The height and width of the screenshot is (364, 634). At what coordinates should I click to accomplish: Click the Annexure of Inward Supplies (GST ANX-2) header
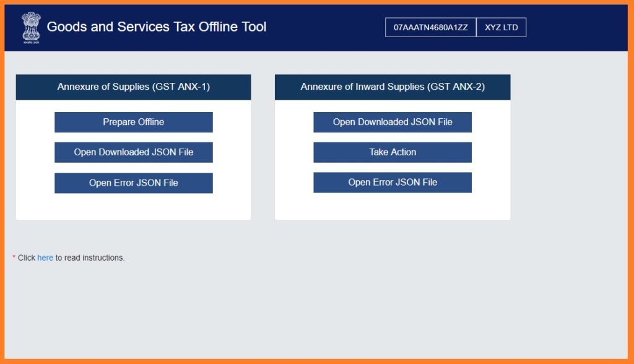pyautogui.click(x=392, y=87)
